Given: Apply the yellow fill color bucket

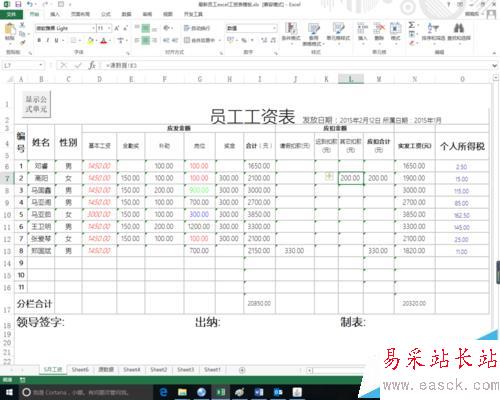Looking at the screenshot, I should 90,41.
